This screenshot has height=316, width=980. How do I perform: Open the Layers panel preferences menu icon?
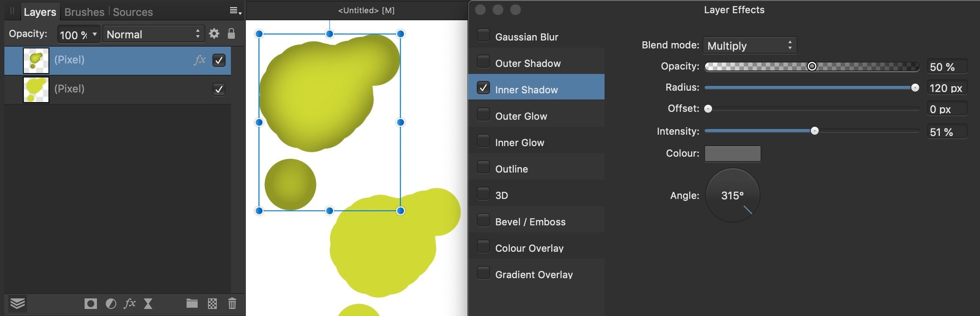tap(236, 11)
